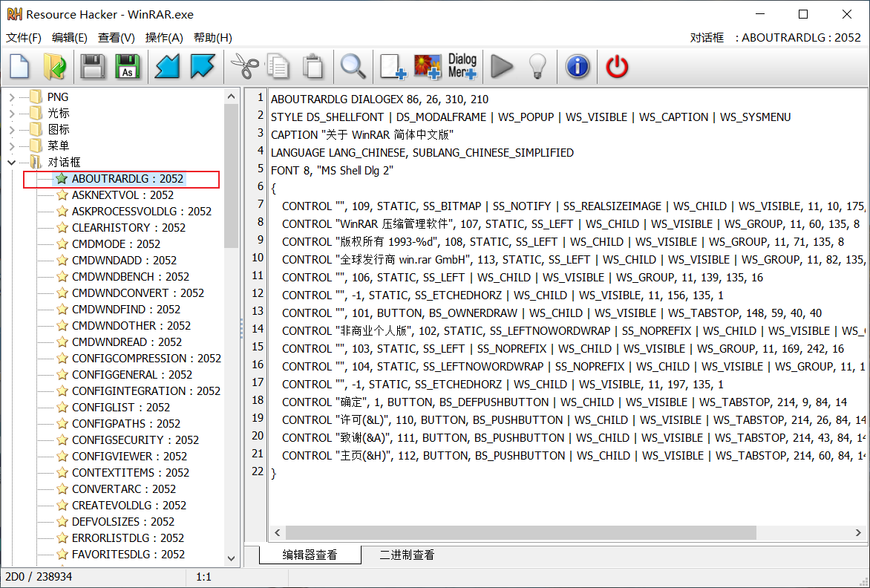Open Find with the magnifying glass icon
Viewport: 870px width, 588px height.
click(353, 67)
